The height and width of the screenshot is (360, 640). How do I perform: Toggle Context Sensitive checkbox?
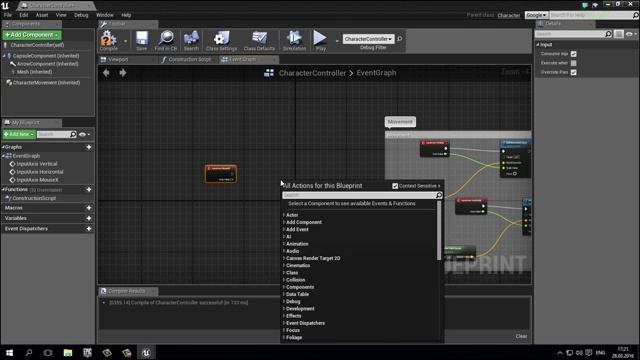[395, 186]
